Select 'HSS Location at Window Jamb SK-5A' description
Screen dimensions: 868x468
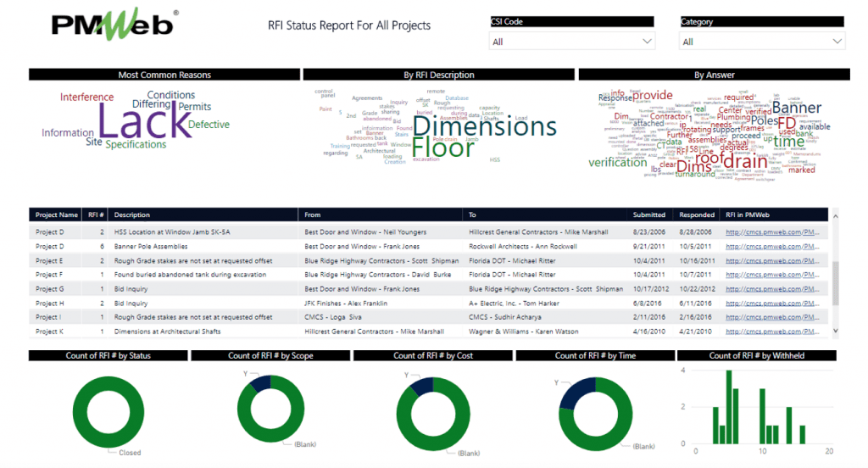pos(171,232)
